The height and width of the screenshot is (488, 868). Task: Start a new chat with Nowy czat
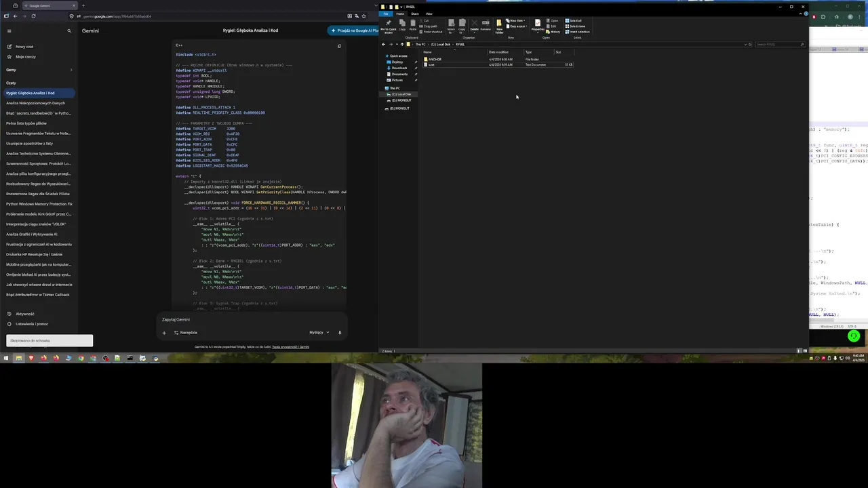coord(24,47)
